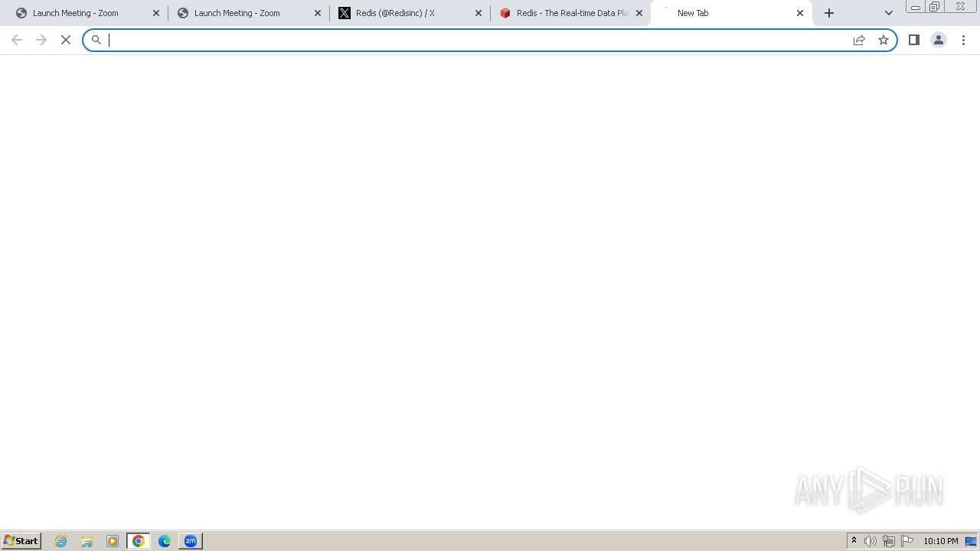Open Microsoft Edge from taskbar
The width and height of the screenshot is (980, 551).
pos(165,541)
